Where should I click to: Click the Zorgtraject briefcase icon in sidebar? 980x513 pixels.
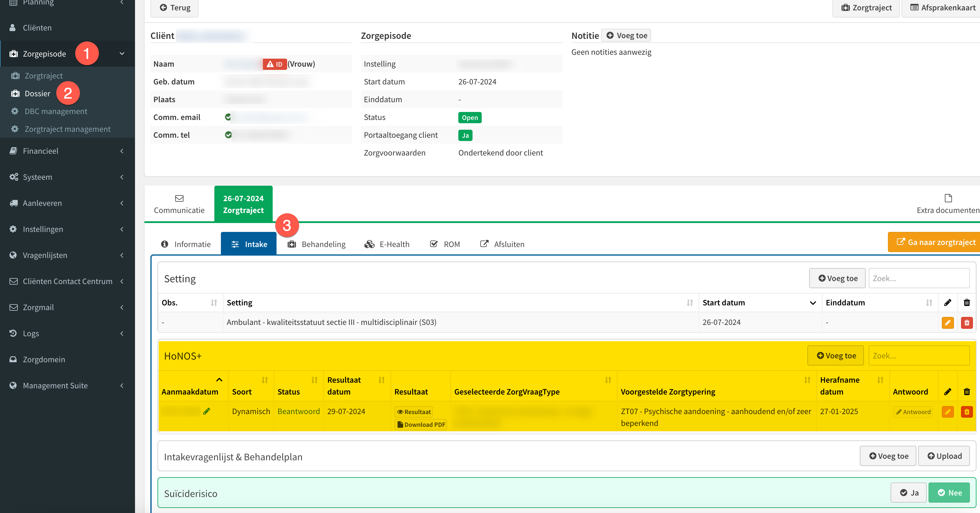pos(15,75)
